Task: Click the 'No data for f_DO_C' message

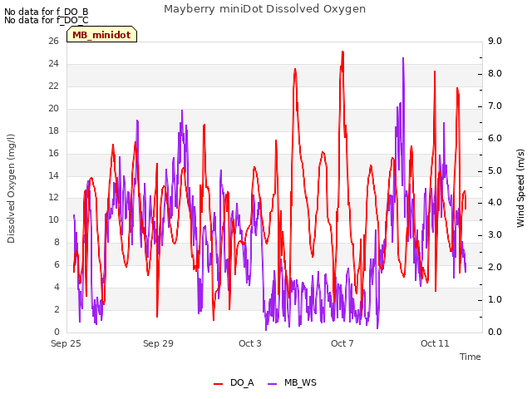Action: point(47,20)
